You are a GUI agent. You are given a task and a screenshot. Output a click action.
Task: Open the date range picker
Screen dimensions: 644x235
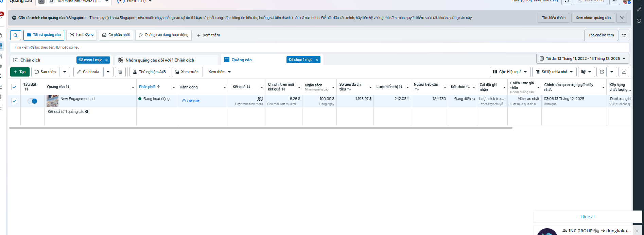(582, 58)
